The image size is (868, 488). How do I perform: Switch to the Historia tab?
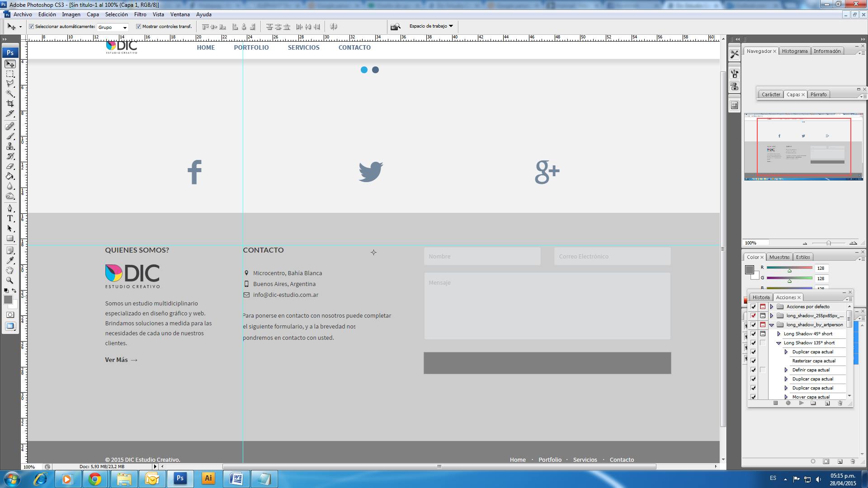pyautogui.click(x=761, y=297)
